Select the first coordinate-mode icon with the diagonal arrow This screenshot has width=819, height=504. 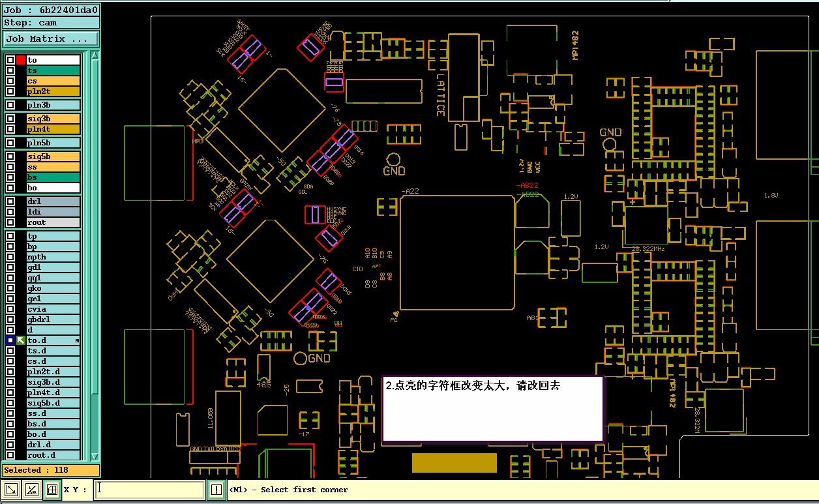click(x=10, y=490)
